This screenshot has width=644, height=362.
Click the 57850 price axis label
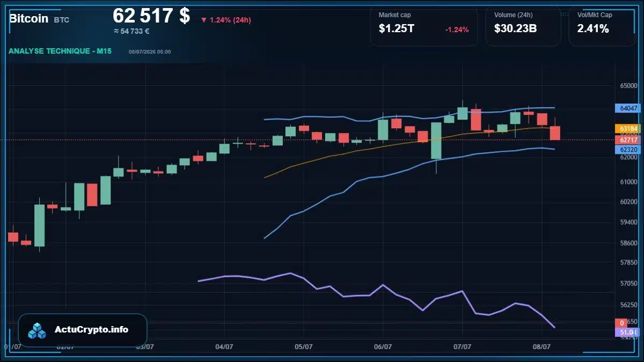coord(628,263)
